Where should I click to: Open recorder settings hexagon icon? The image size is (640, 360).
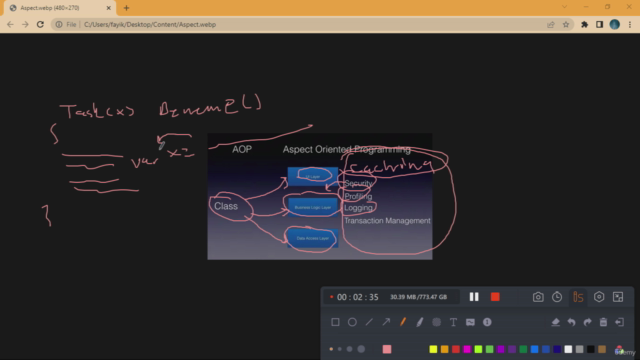click(x=599, y=297)
